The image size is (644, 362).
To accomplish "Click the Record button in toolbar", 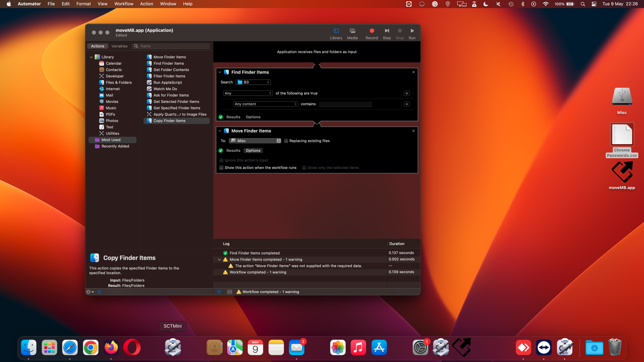I will pos(372,31).
